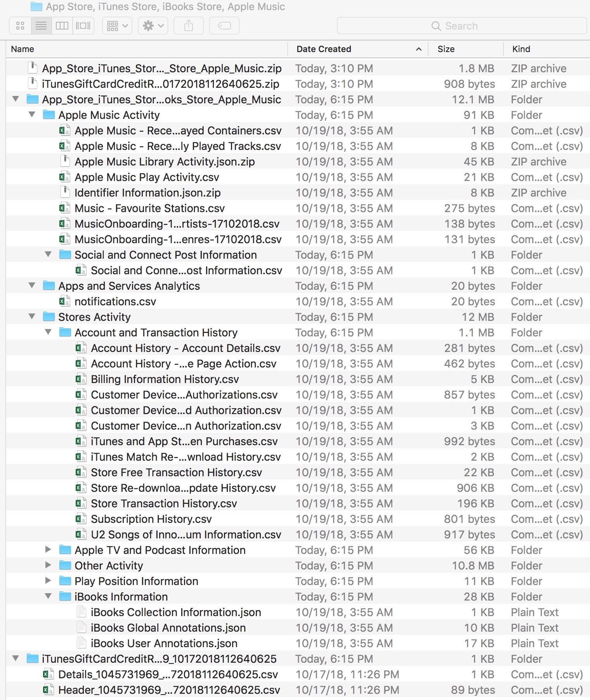Expand Apple TV and Podcast Information folder

[x=48, y=550]
